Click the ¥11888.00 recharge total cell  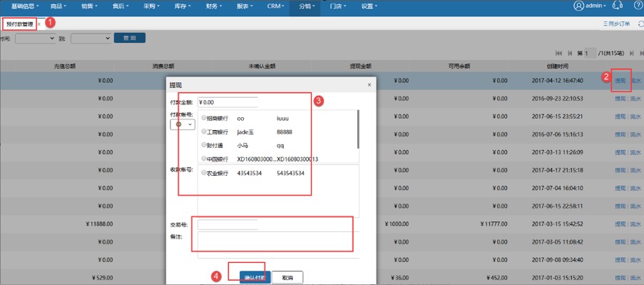point(99,224)
